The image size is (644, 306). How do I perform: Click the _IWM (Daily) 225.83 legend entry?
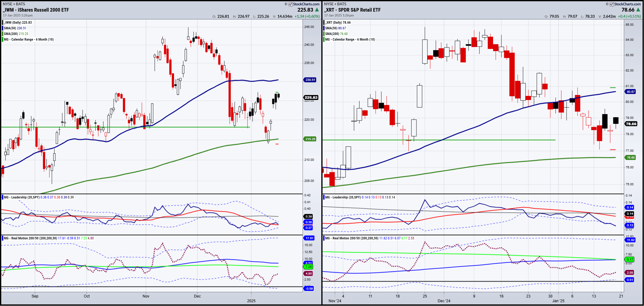click(x=17, y=23)
